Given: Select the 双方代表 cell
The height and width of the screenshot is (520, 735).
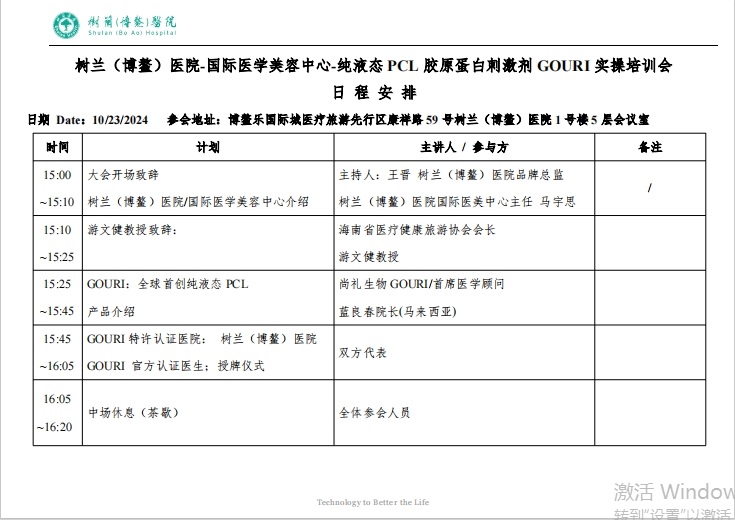Looking at the screenshot, I should tap(363, 353).
